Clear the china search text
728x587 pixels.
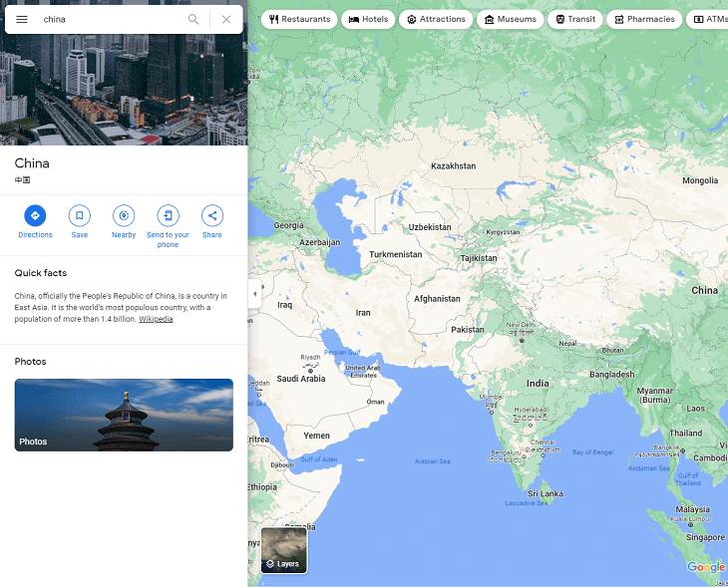coord(226,20)
